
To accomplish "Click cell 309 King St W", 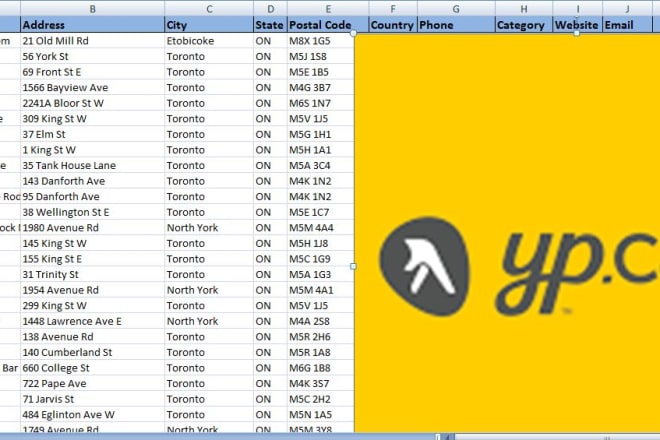I will coord(92,119).
